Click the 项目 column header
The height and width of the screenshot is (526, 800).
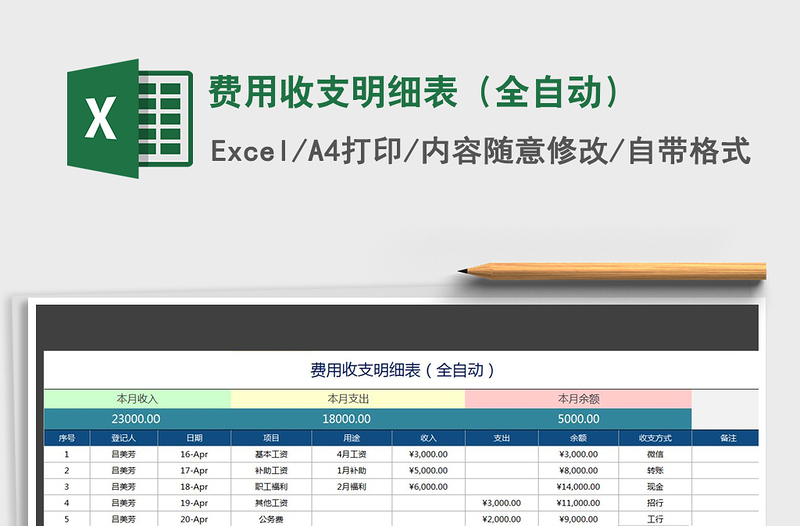(x=271, y=438)
